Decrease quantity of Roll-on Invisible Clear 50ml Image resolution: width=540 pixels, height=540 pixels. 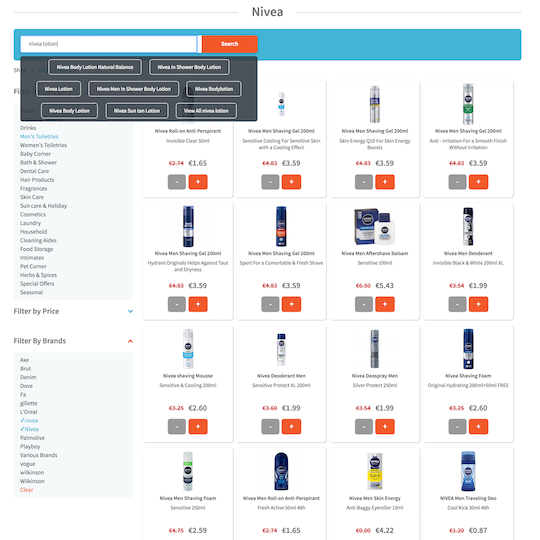click(x=177, y=182)
